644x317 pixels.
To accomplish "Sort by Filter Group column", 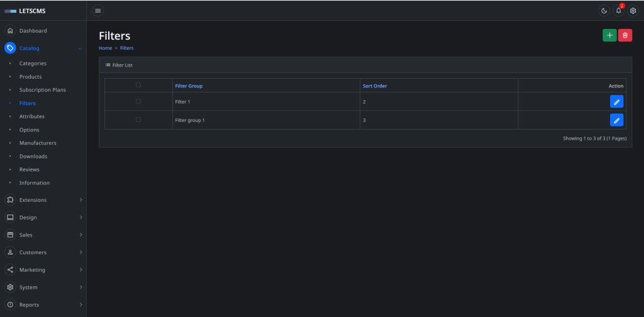I will [x=189, y=86].
